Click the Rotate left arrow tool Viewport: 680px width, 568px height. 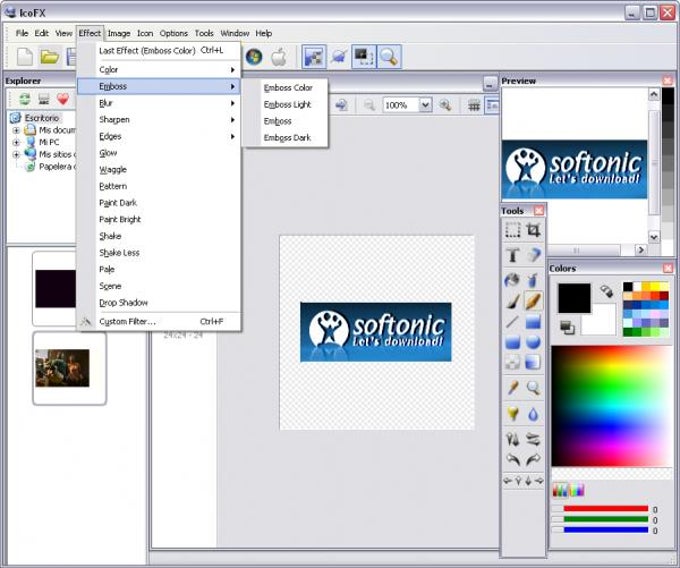pos(513,460)
